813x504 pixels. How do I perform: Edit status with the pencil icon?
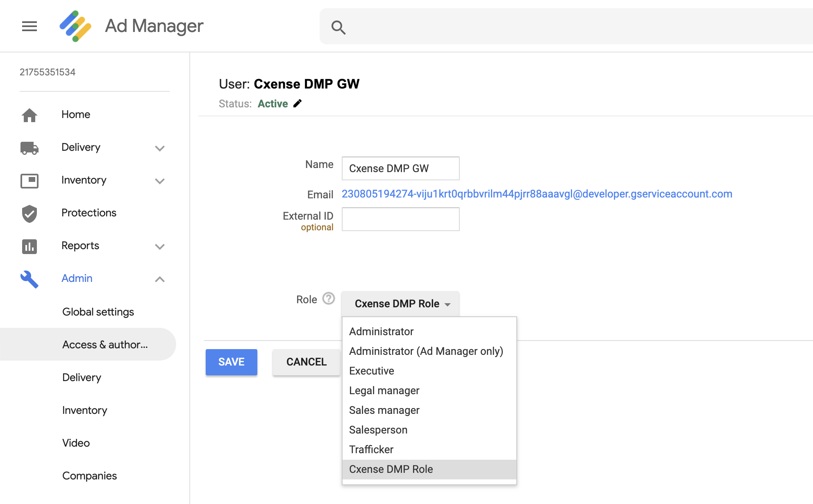(x=297, y=104)
